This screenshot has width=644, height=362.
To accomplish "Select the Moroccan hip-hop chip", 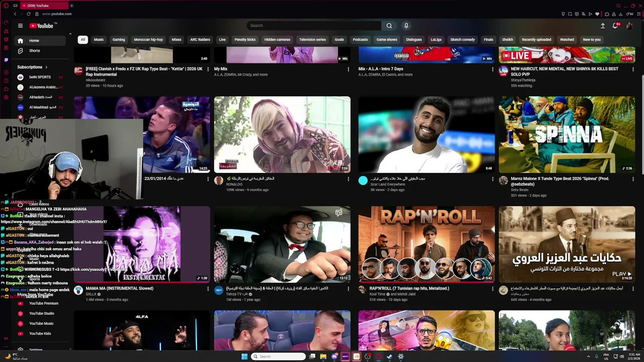I will pos(148,40).
